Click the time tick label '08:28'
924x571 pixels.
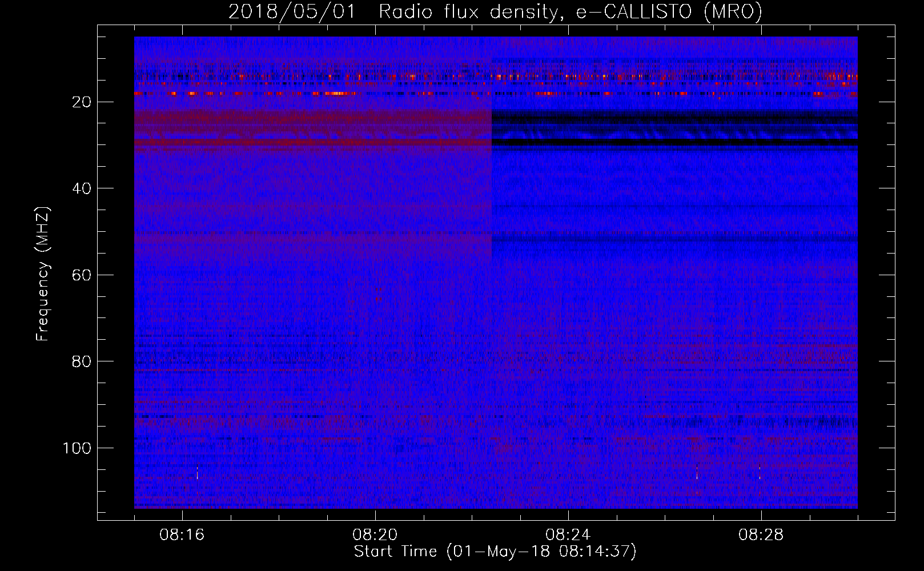click(761, 535)
